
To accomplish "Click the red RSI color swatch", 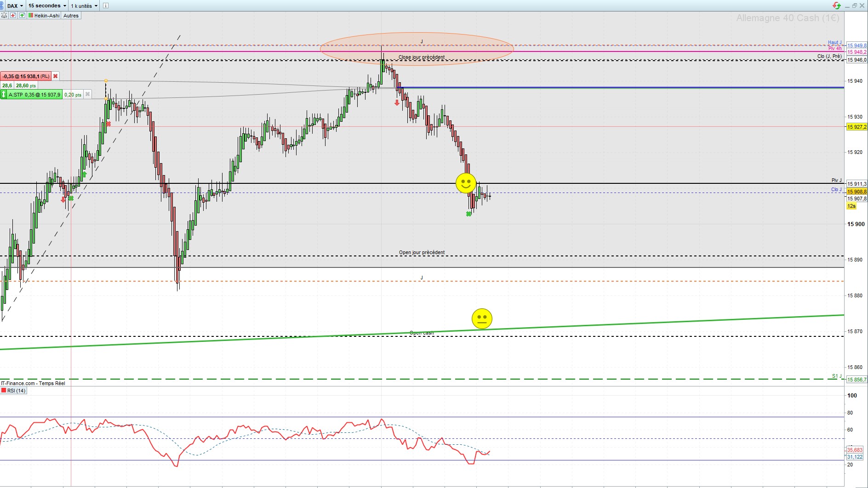I will (4, 391).
